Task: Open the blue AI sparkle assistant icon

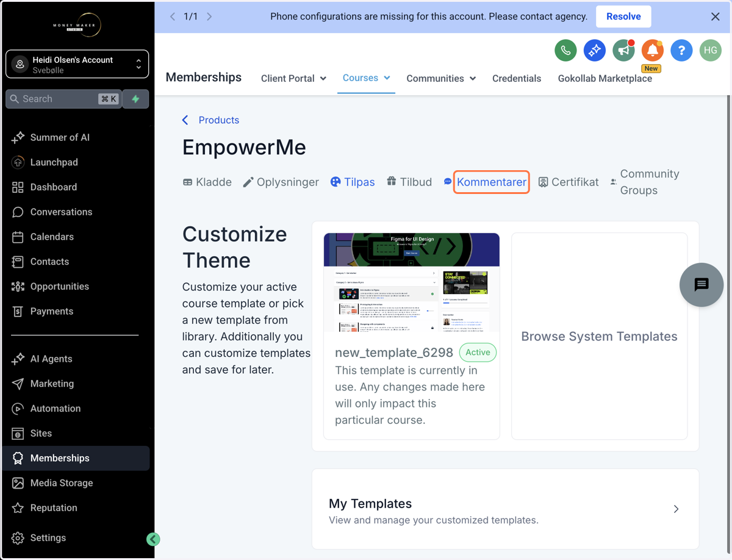Action: click(594, 50)
